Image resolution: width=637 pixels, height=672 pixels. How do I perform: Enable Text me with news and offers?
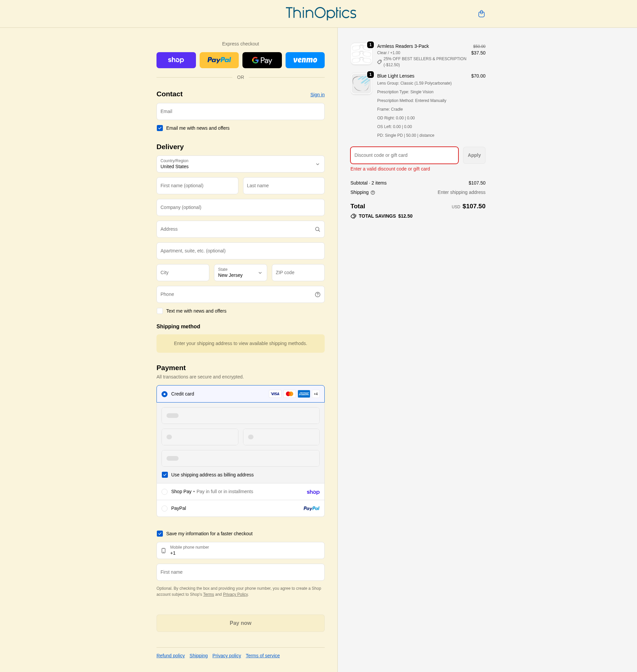[x=160, y=311]
